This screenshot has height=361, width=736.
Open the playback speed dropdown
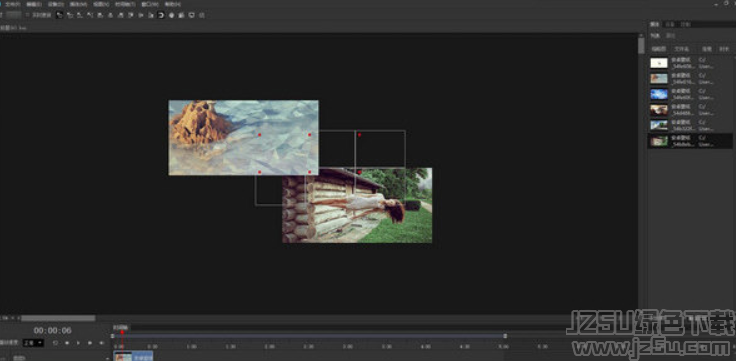33,343
